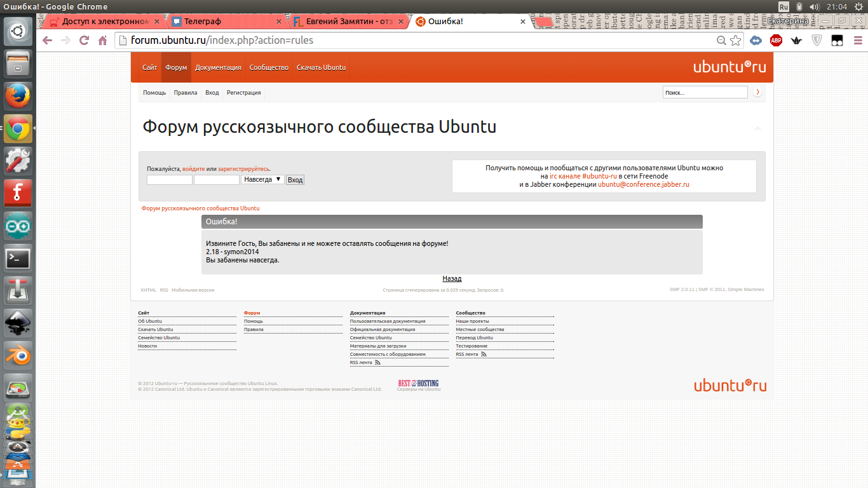
Task: Click the Chrome home icon
Action: (x=102, y=41)
